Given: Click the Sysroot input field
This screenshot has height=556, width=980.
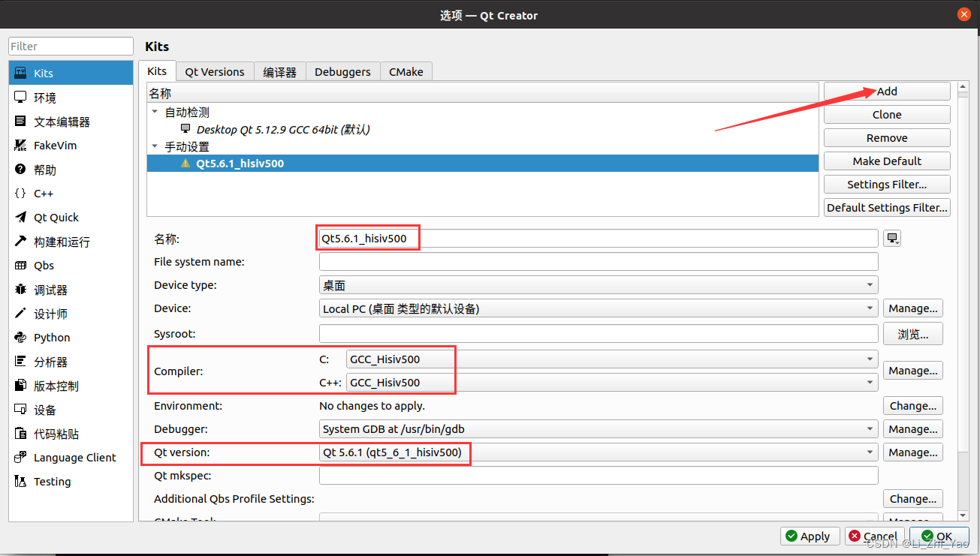Looking at the screenshot, I should [x=599, y=334].
